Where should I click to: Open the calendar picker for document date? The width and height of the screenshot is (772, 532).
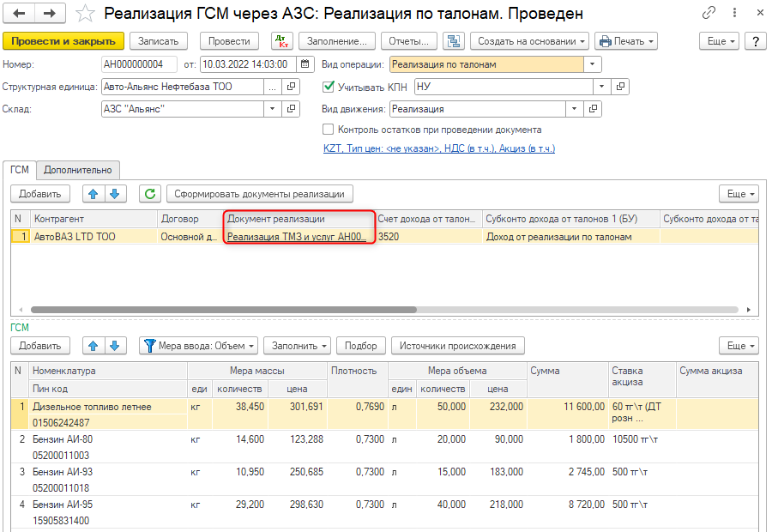pyautogui.click(x=305, y=64)
